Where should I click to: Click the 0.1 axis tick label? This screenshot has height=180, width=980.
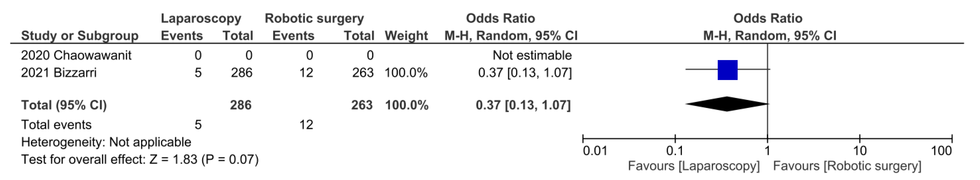pos(674,151)
